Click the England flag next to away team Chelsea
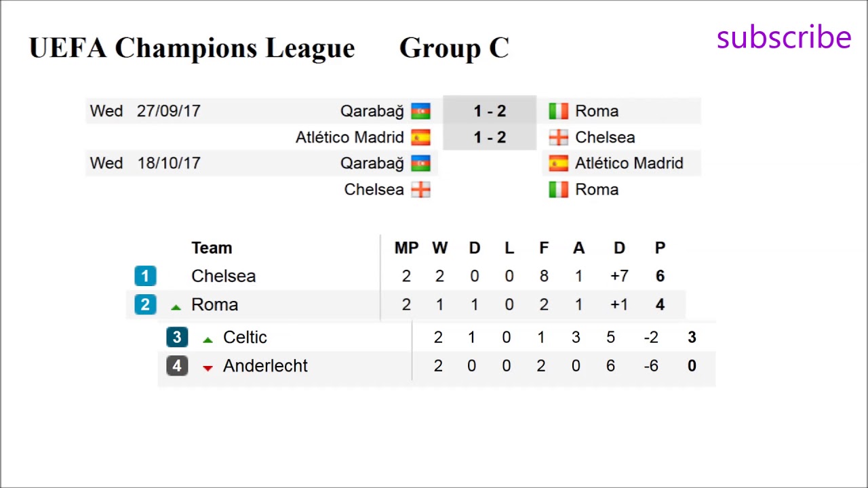 point(558,138)
